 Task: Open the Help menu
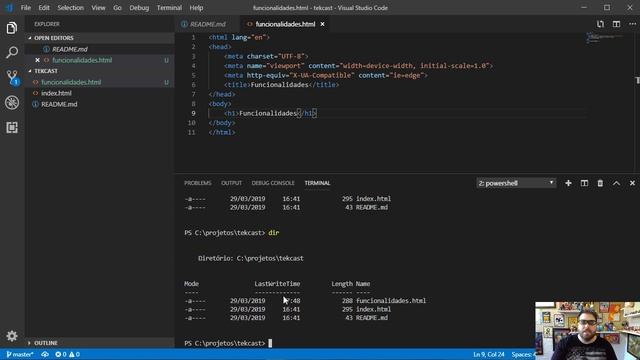coord(196,8)
